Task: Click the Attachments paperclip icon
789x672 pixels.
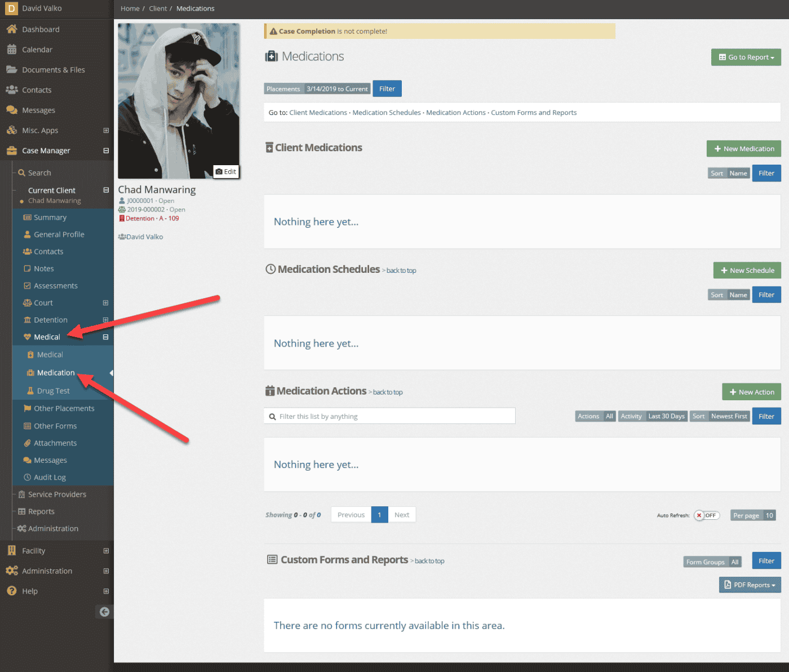Action: tap(27, 443)
